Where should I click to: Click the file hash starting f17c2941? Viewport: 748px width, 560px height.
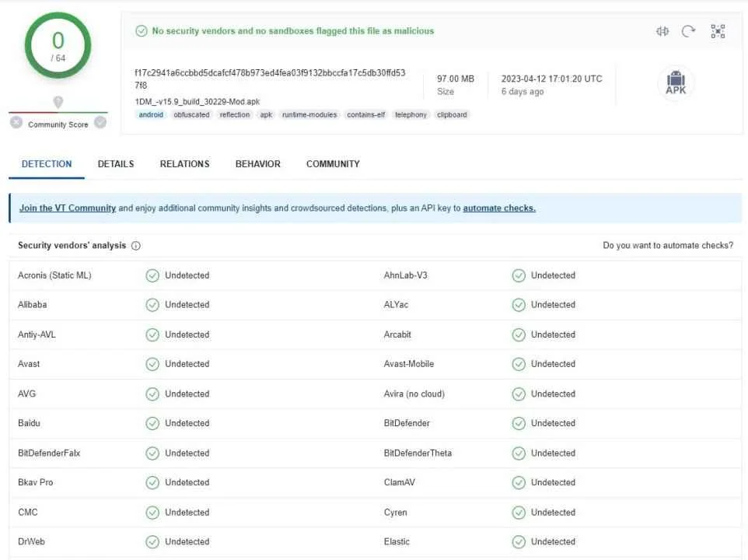270,79
